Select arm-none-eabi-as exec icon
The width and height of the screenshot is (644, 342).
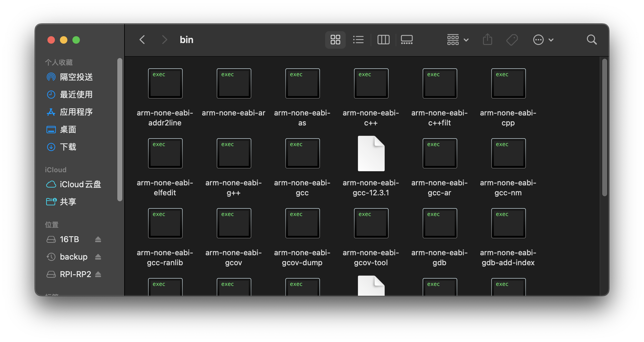(302, 83)
